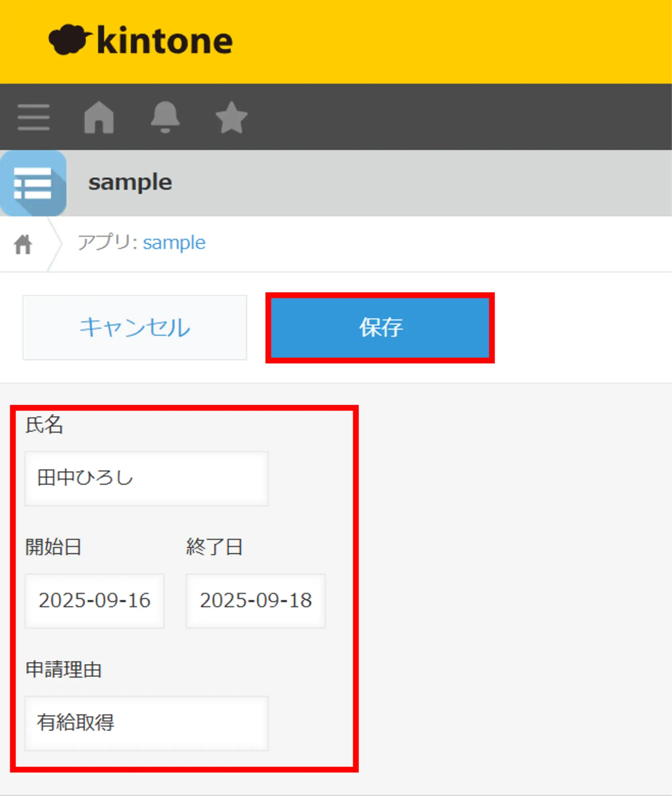Viewport: 672px width, 796px height.
Task: Click the アプリ: text in the breadcrumb
Action: point(108,243)
